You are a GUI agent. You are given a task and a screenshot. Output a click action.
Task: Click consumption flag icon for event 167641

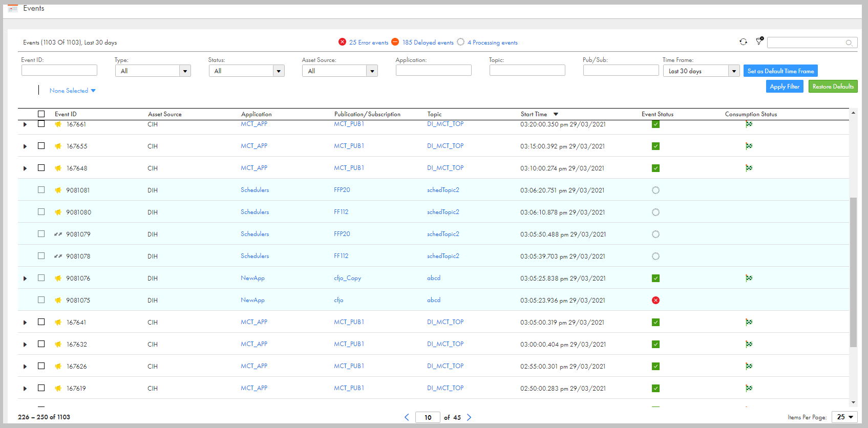[749, 322]
